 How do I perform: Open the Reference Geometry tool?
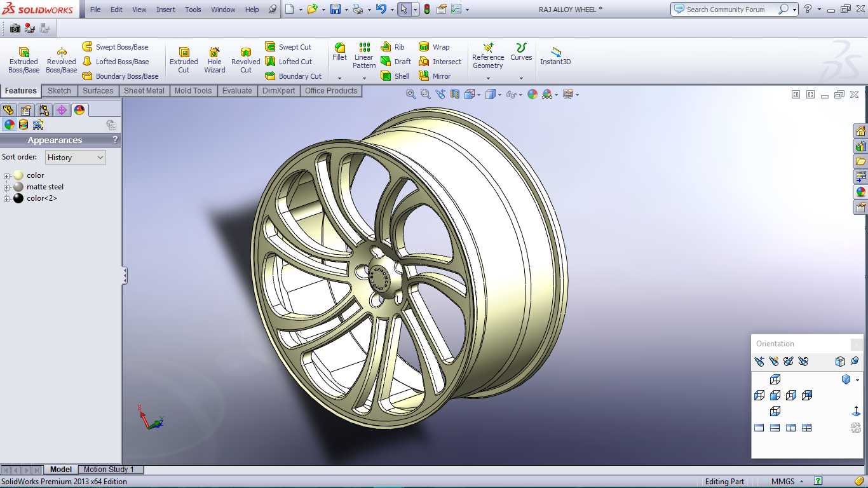pos(488,56)
